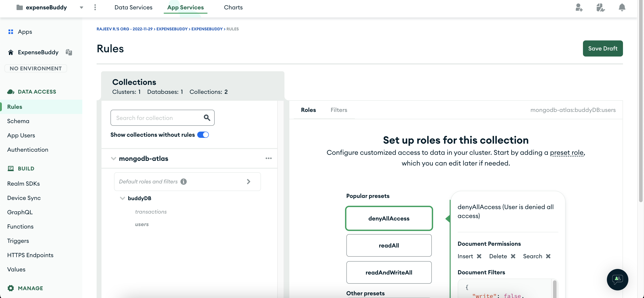The width and height of the screenshot is (644, 298).
Task: Choose the readAndWriteAll preset
Action: pyautogui.click(x=389, y=272)
